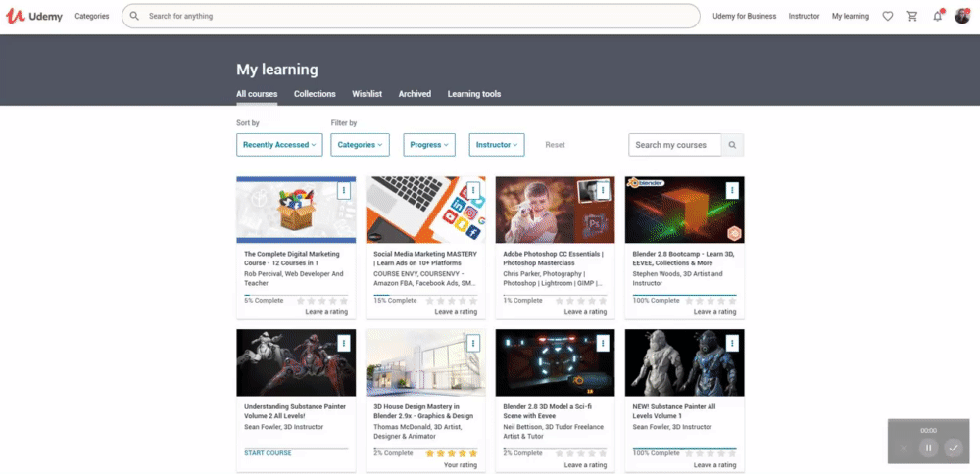
Task: Rate the Social Media Marketing MASTERY stars
Action: coord(451,301)
